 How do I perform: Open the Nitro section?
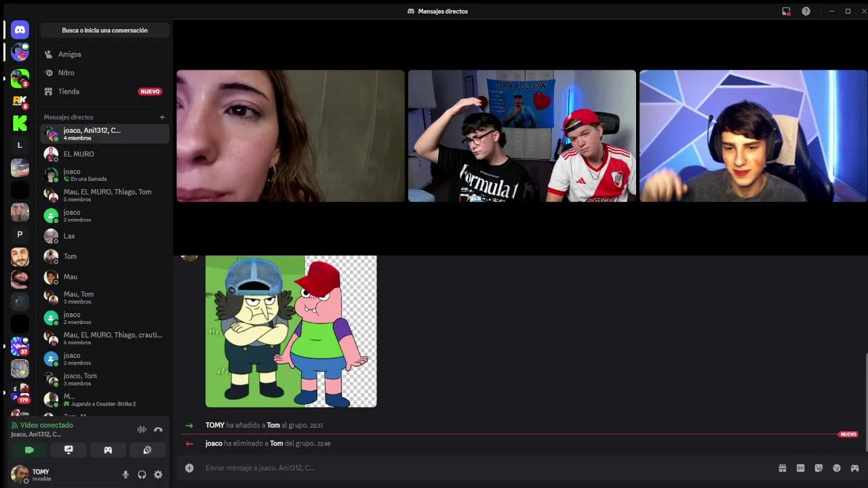(x=104, y=73)
